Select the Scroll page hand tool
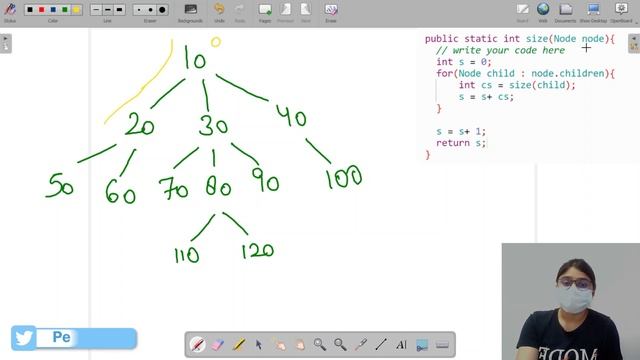Image resolution: width=640 pixels, height=360 pixels. click(x=300, y=344)
